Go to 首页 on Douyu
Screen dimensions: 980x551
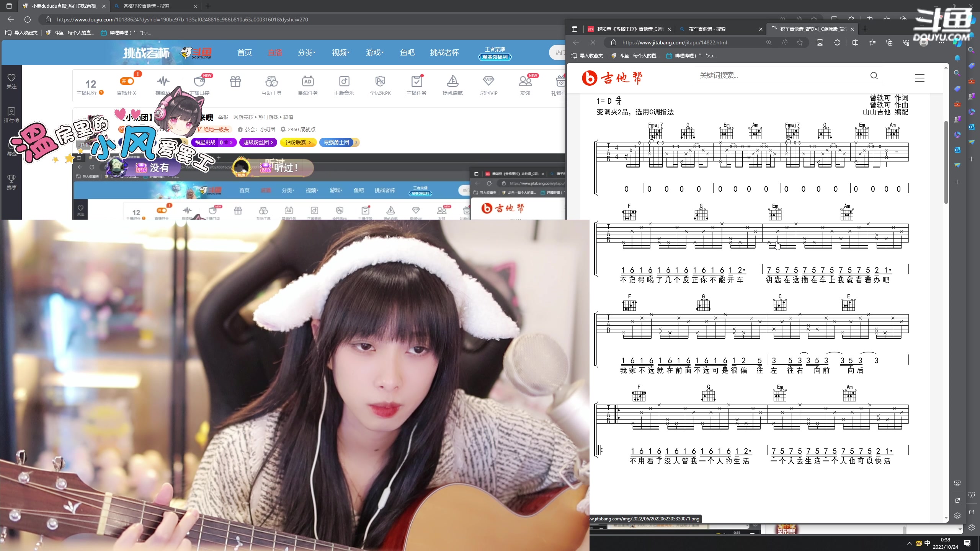[245, 53]
